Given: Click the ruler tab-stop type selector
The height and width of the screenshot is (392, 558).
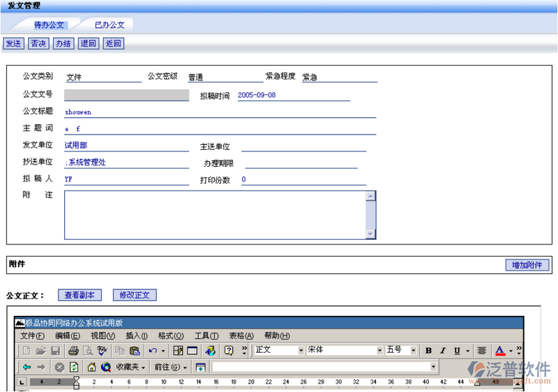Looking at the screenshot, I should [x=22, y=382].
